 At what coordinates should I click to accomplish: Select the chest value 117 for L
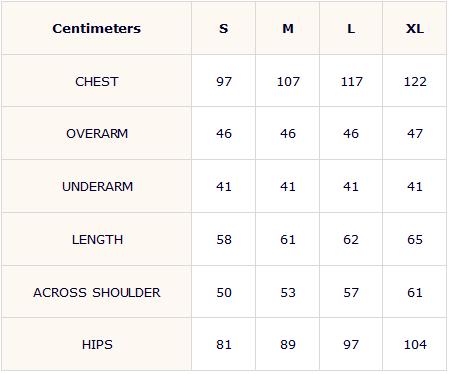[351, 82]
